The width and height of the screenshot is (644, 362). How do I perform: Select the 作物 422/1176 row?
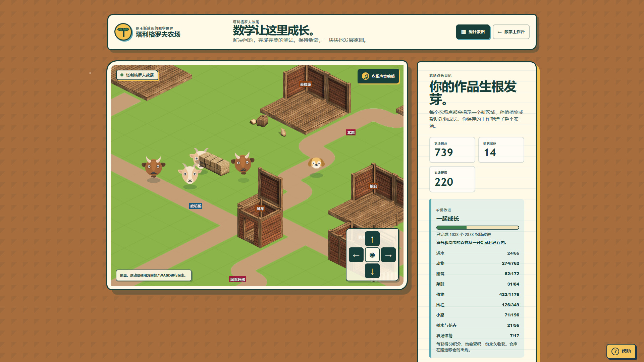click(478, 295)
